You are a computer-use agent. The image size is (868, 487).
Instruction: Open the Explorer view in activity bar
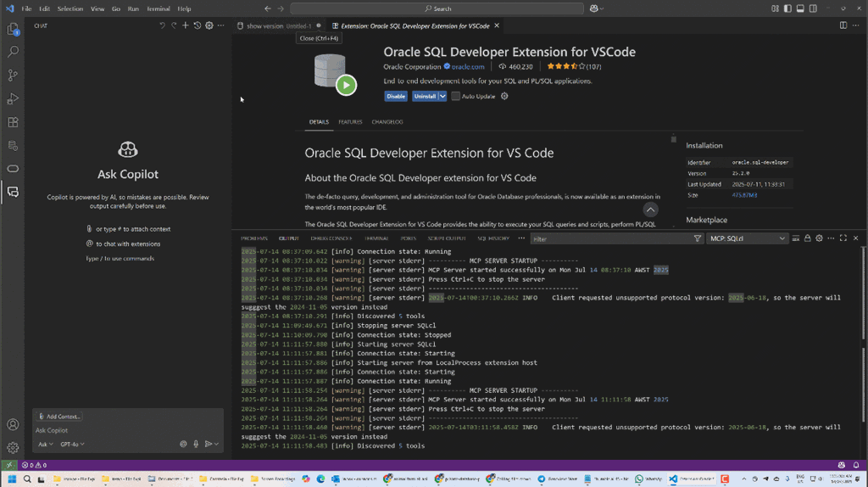click(13, 29)
